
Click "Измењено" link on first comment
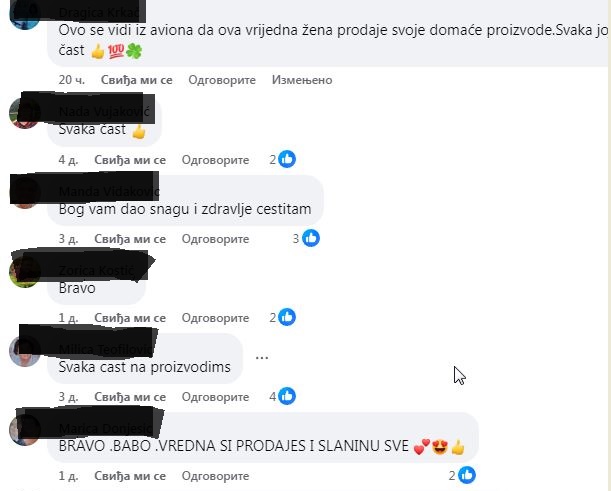point(302,80)
